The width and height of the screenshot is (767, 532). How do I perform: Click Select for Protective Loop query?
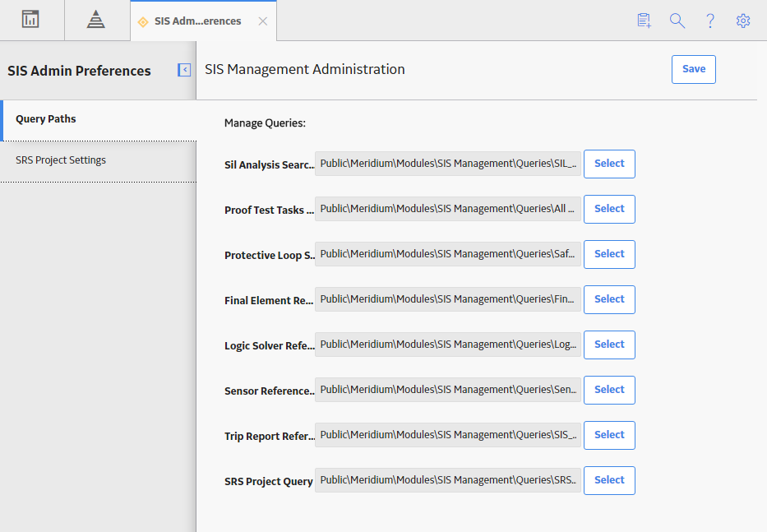tap(609, 255)
